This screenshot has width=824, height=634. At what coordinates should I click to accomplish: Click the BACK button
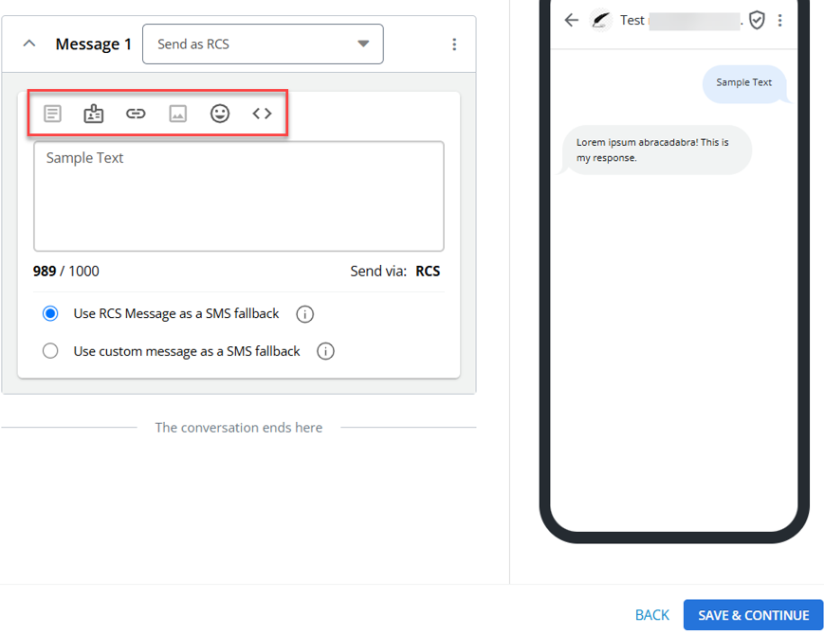tap(652, 615)
